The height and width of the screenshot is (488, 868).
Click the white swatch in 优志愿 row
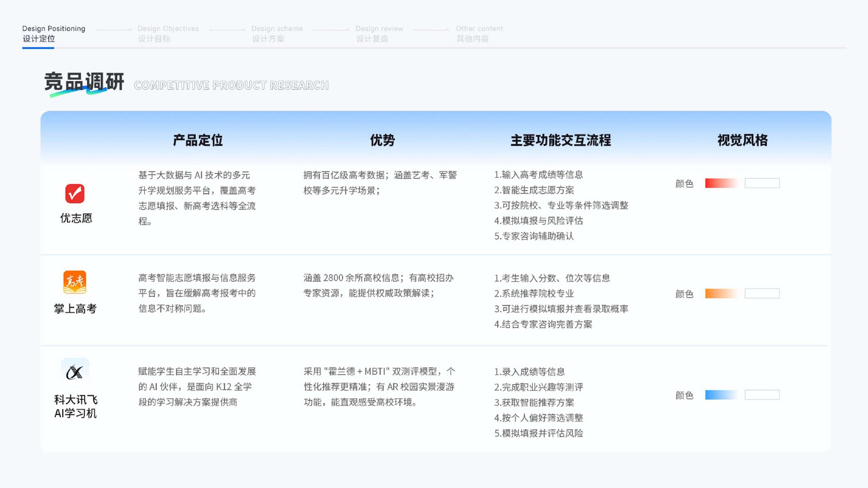click(762, 183)
